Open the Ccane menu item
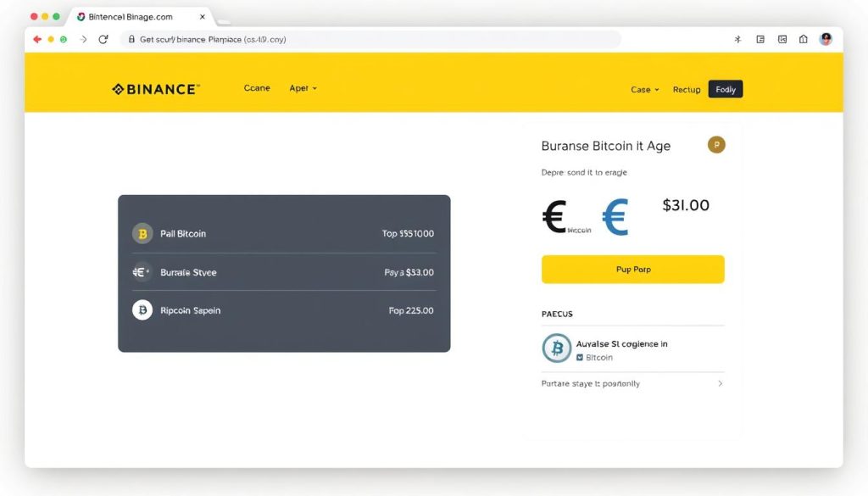Screen dimensions: 868x496 (257, 88)
